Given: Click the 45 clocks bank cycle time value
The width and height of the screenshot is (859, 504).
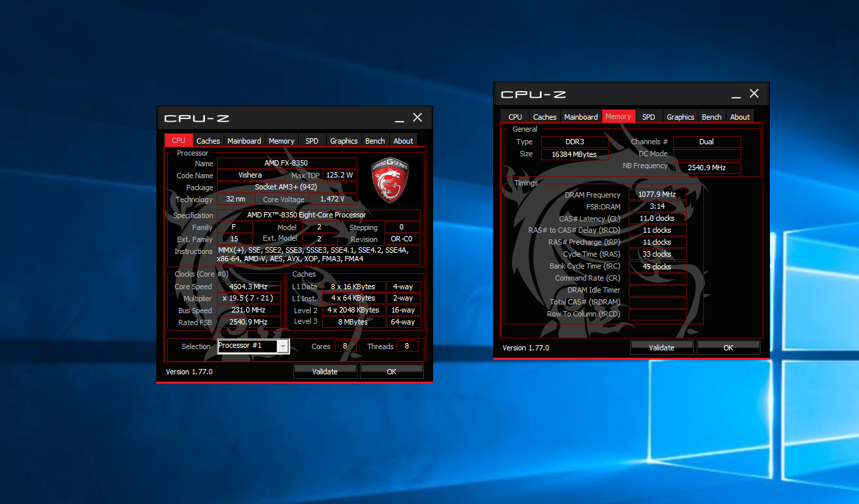Looking at the screenshot, I should pos(657,267).
